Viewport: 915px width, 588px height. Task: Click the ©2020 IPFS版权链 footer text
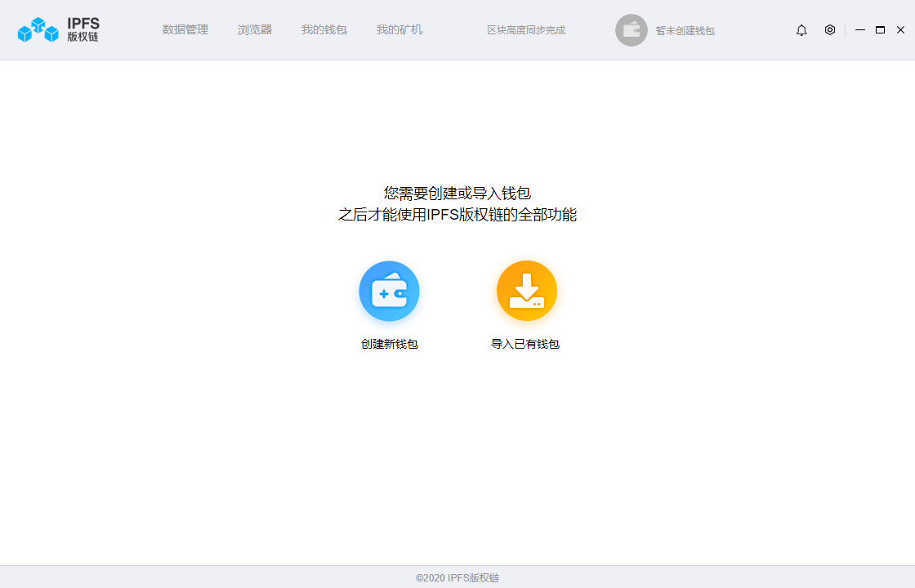(457, 577)
